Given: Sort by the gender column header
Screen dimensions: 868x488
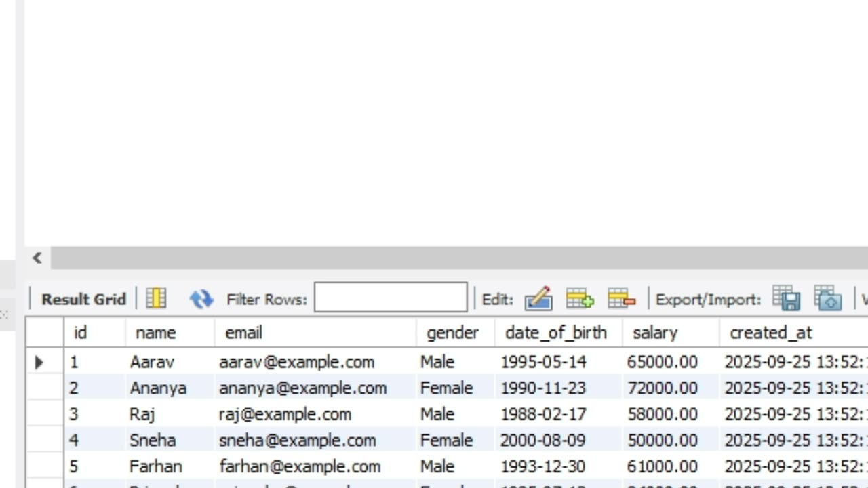Looking at the screenshot, I should pyautogui.click(x=456, y=333).
